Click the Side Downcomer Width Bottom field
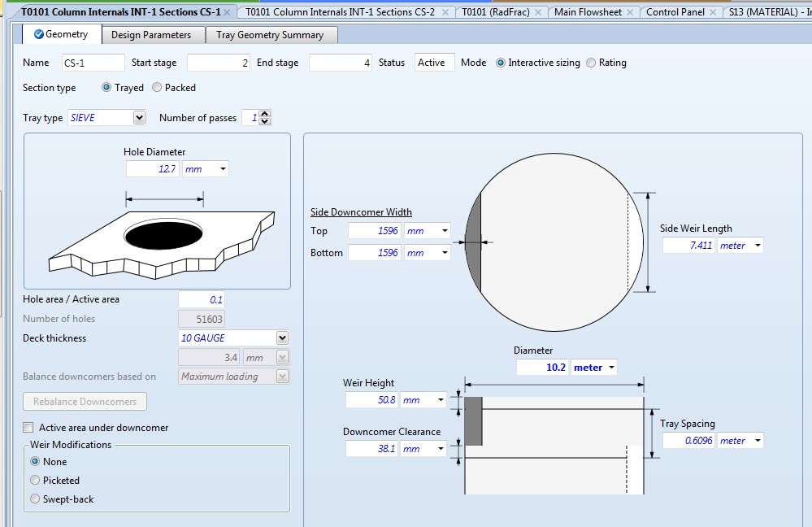 coord(375,252)
